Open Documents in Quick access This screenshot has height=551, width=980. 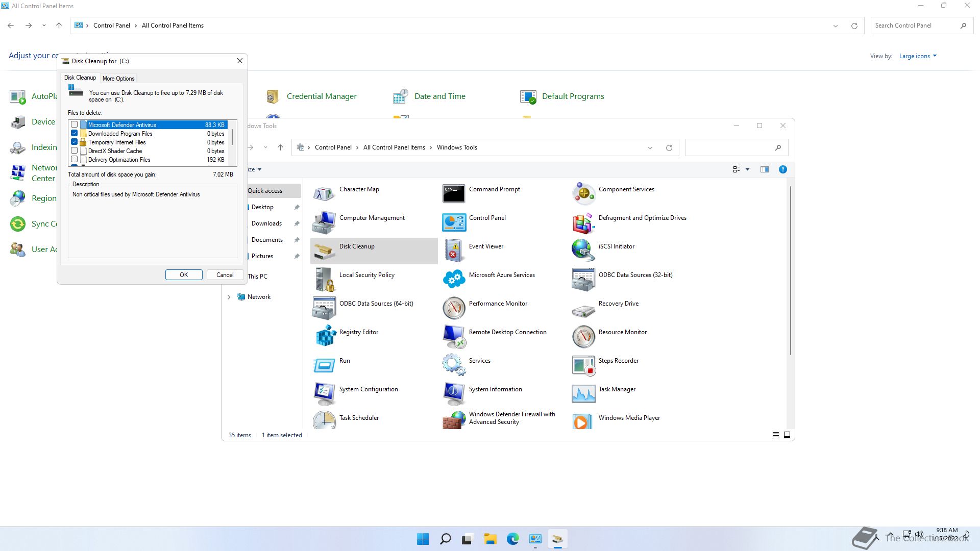[267, 240]
